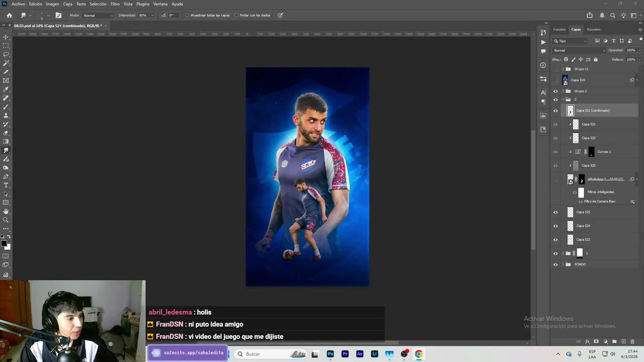
Task: Toggle visibility of Capa 523
Action: coord(555,138)
